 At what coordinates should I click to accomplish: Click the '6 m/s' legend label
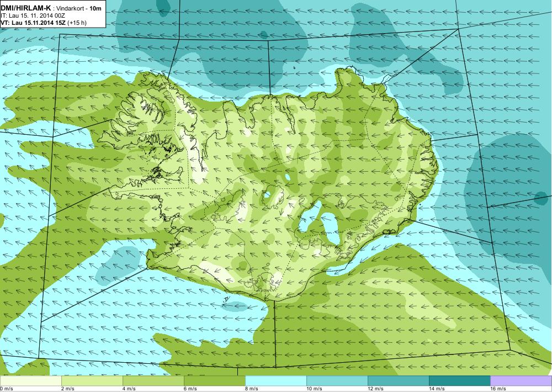(190, 389)
